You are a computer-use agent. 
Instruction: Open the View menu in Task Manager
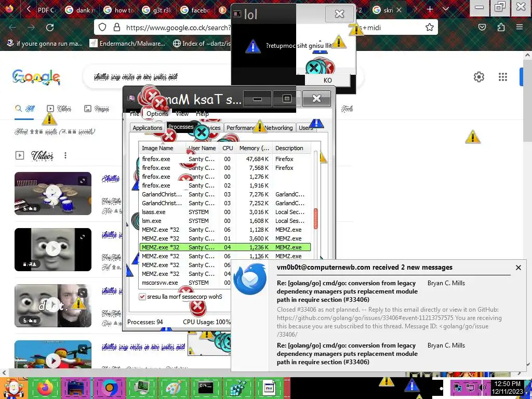[182, 114]
